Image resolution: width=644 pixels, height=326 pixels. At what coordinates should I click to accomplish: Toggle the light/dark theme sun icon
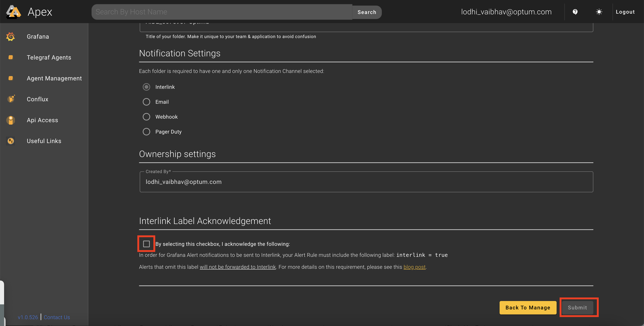click(x=599, y=12)
